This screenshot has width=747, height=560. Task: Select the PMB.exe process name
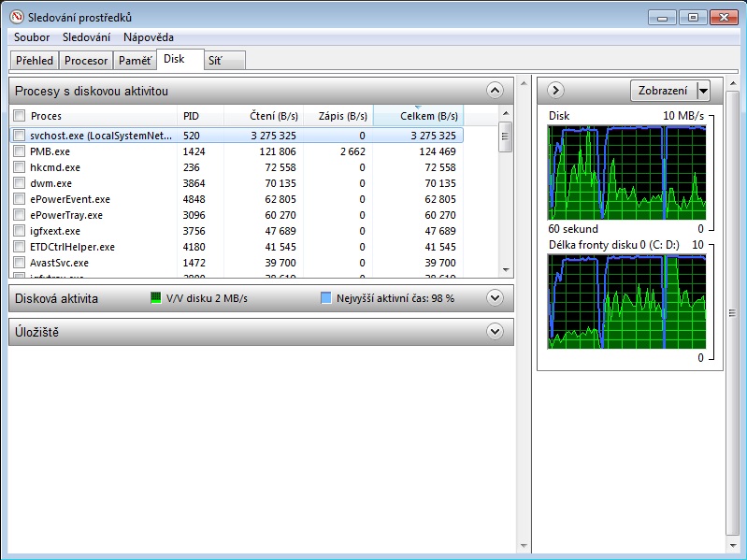[x=50, y=151]
